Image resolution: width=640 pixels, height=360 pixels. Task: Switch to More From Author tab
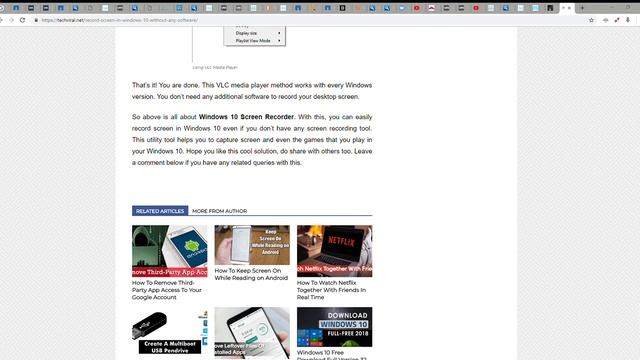219,211
